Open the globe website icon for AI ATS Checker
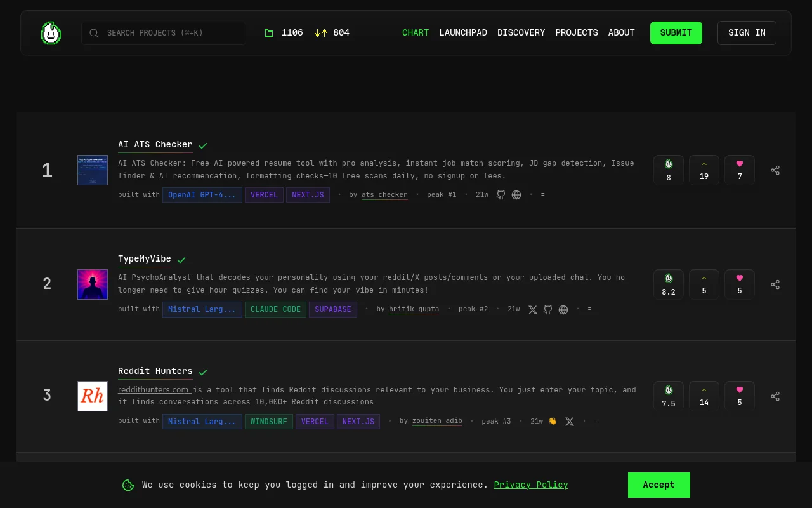 (516, 195)
